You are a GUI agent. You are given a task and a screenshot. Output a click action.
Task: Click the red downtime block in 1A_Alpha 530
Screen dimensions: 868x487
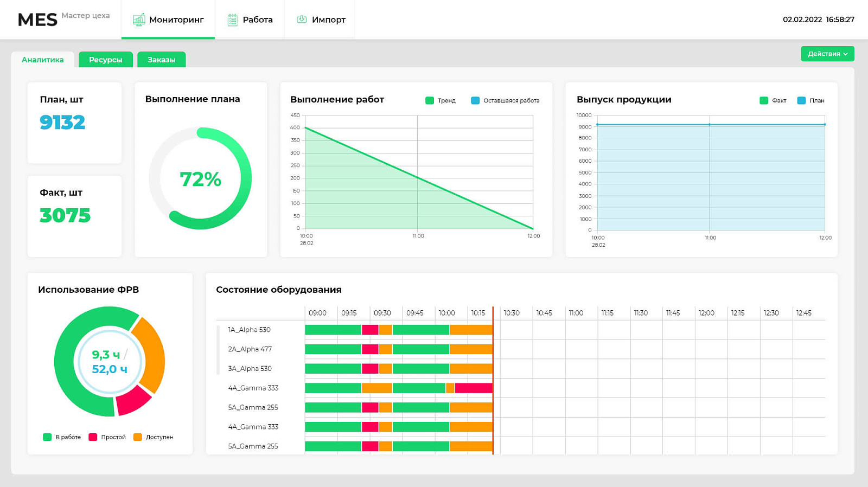tap(370, 330)
